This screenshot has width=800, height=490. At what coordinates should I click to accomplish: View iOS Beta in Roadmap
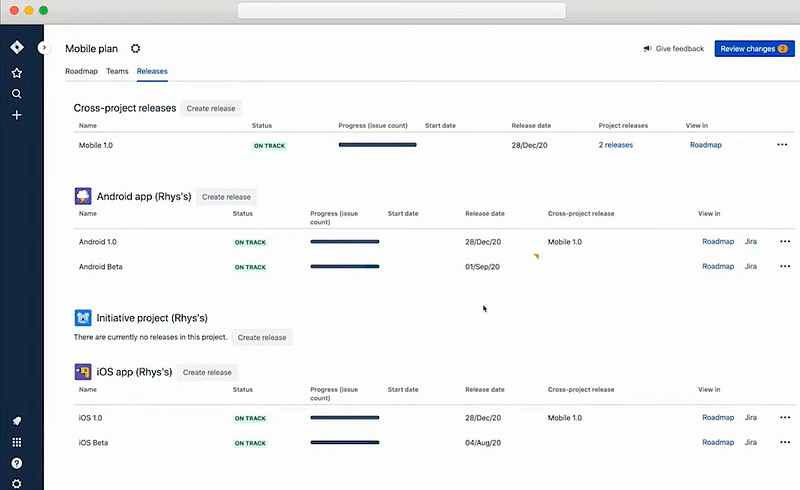point(718,443)
